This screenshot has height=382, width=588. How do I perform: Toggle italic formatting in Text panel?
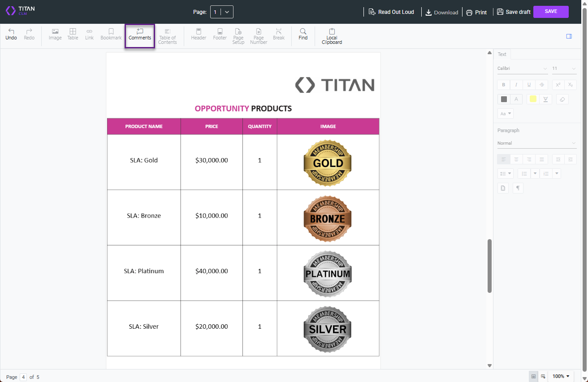click(x=516, y=85)
